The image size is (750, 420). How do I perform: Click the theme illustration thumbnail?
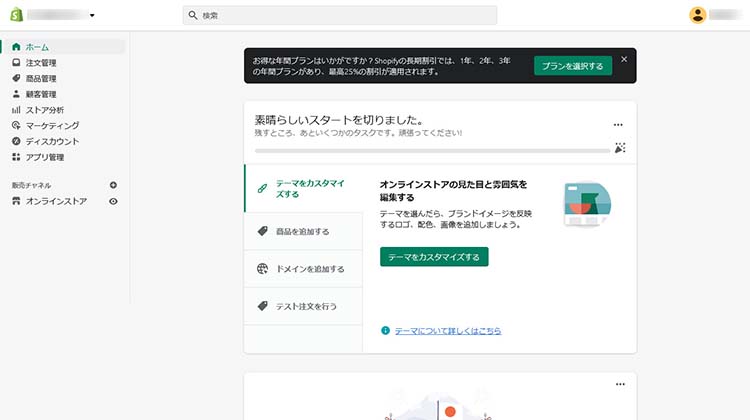tap(587, 204)
